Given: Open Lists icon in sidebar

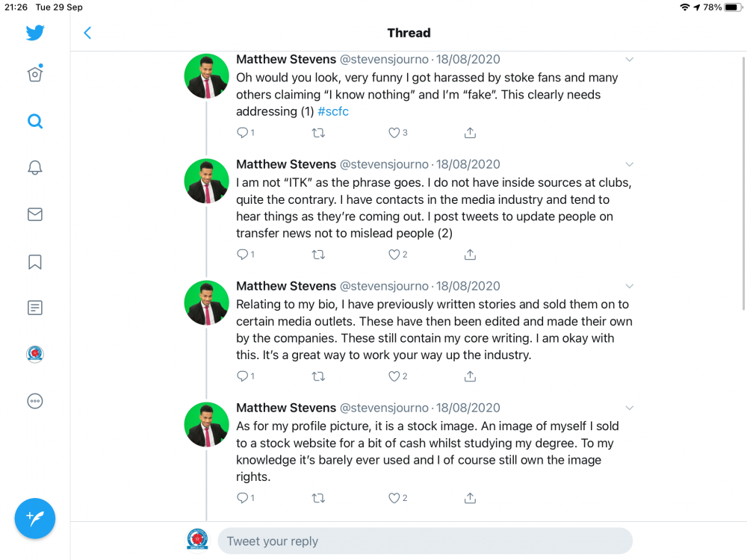Looking at the screenshot, I should coord(35,308).
